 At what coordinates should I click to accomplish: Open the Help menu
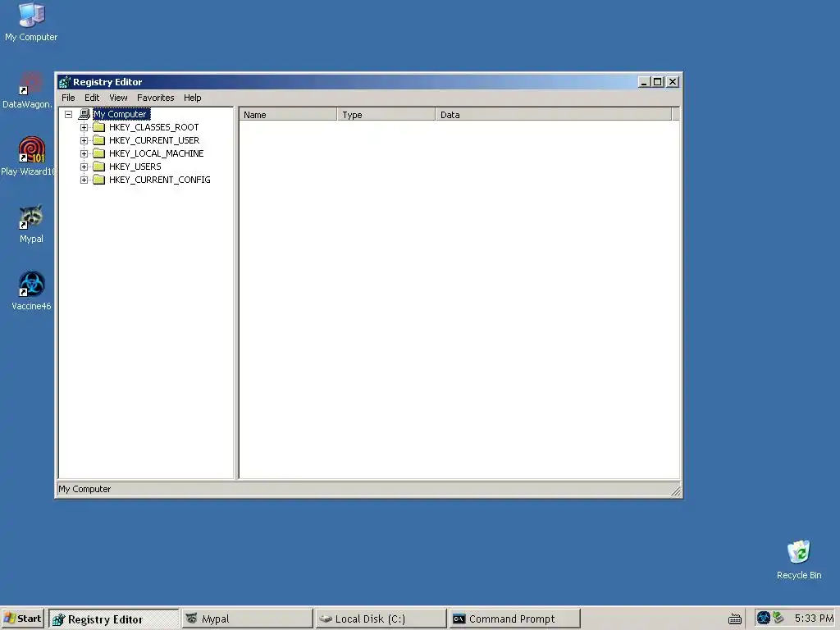coord(192,98)
